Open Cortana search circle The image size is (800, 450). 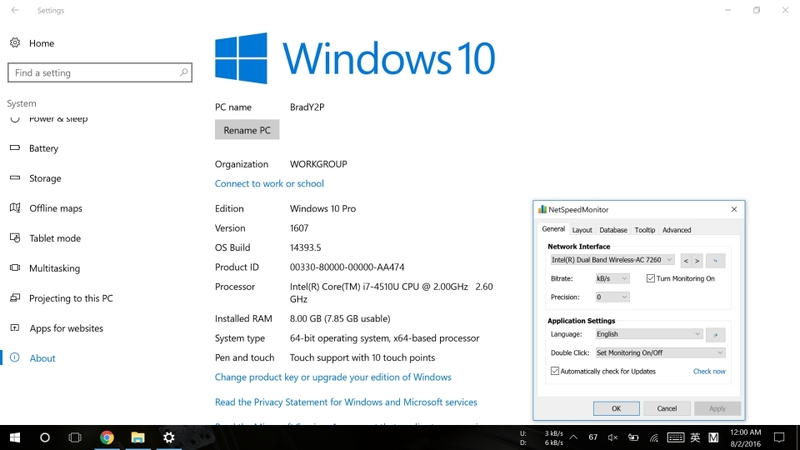(x=45, y=437)
